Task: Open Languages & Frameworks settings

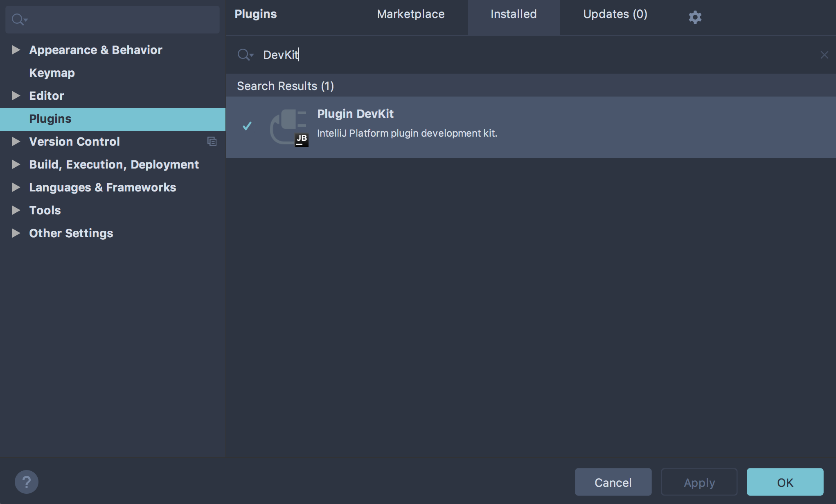Action: click(x=102, y=187)
